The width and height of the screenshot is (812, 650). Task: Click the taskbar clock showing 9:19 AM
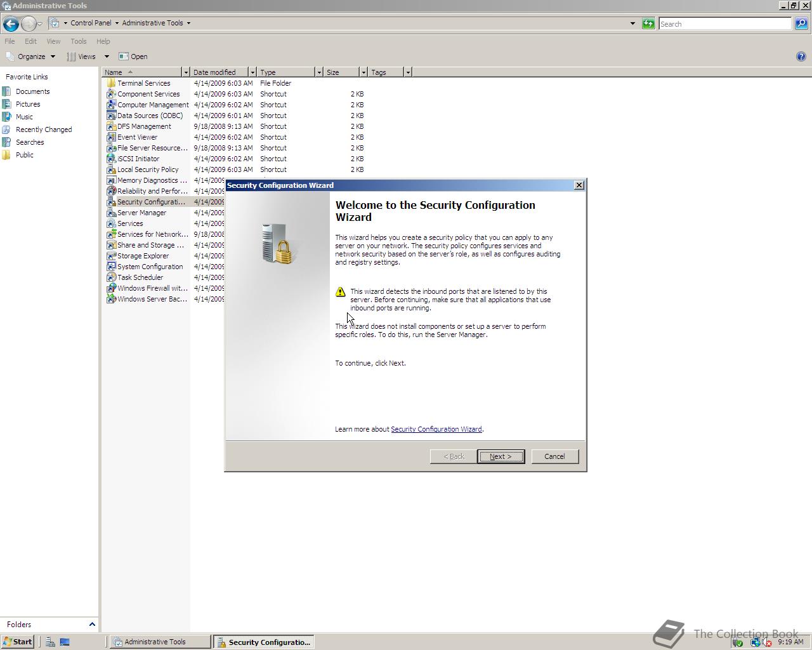790,642
